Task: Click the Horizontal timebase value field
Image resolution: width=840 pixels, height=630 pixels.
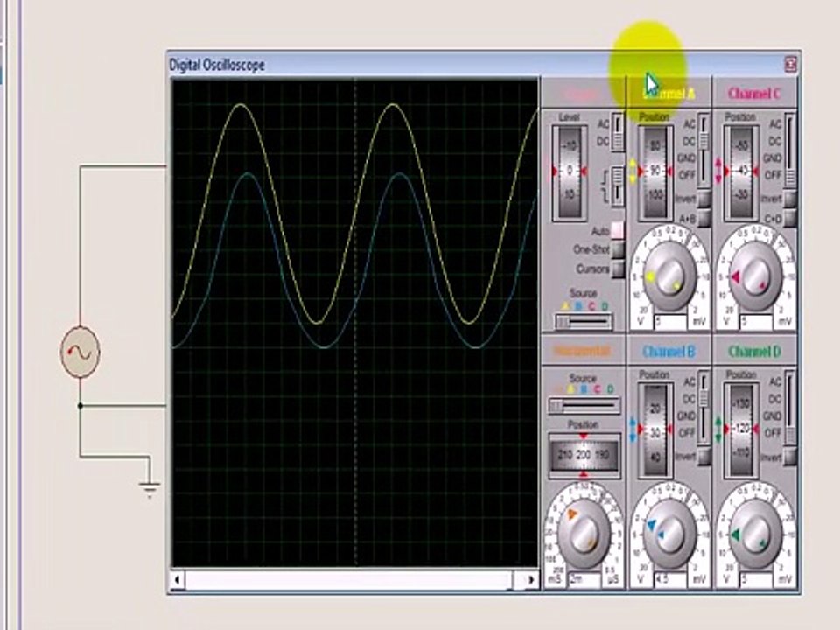Action: pos(585,580)
